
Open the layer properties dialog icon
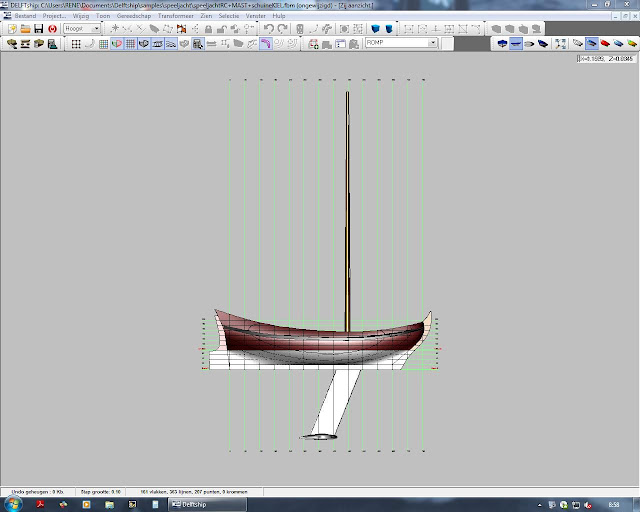pos(340,44)
